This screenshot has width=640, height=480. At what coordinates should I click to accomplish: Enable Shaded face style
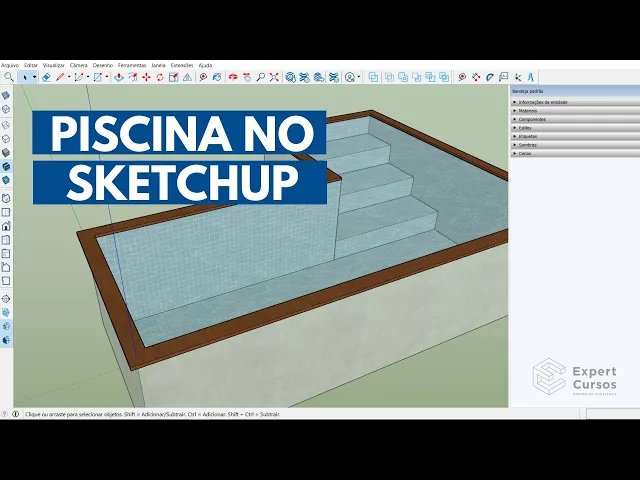(x=6, y=153)
